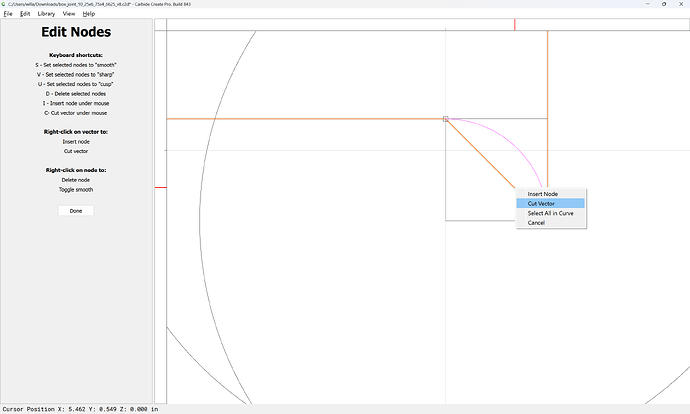Click the 'Toggle smooth' text in the side panel
This screenshot has height=414, width=690.
[x=76, y=190]
